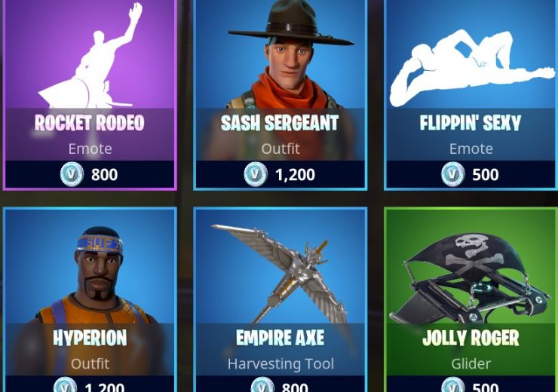558x392 pixels.
Task: Click the V-Bucks coin beside 1,200 on Sash Sergeant
Action: [x=256, y=174]
